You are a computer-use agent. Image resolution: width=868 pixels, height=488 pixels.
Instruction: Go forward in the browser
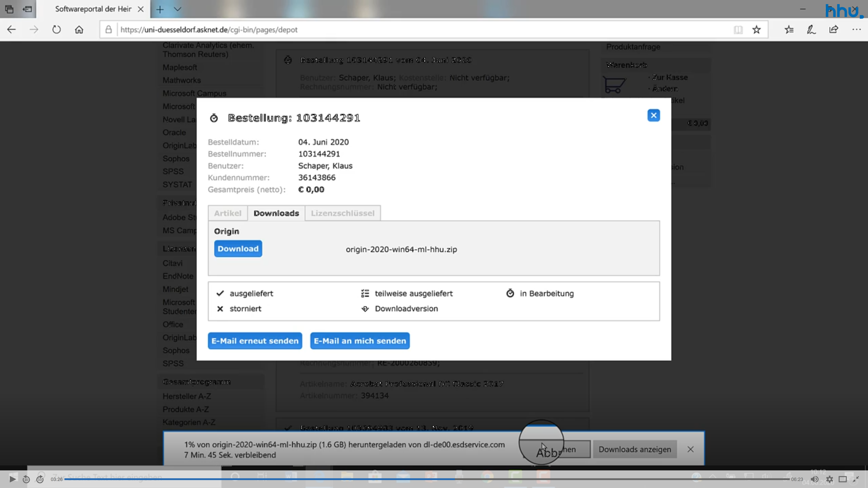pos(34,30)
